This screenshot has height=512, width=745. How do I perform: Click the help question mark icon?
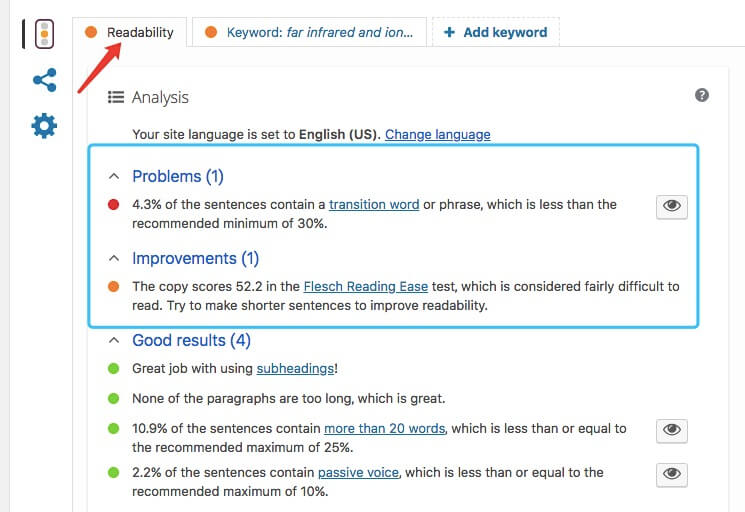[x=701, y=95]
